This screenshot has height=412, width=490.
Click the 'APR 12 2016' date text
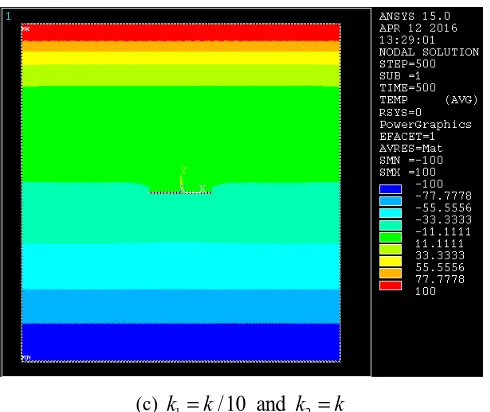[x=418, y=28]
